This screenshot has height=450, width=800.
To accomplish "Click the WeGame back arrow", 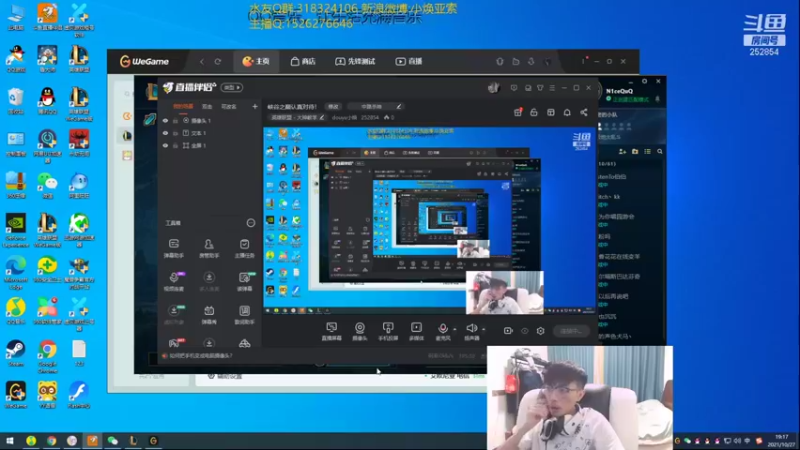I will click(202, 61).
